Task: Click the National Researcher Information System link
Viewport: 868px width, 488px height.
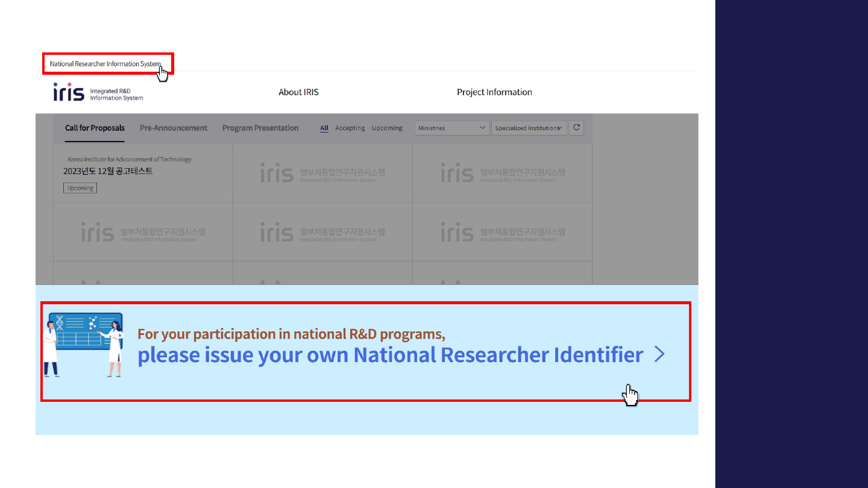Action: (x=105, y=64)
